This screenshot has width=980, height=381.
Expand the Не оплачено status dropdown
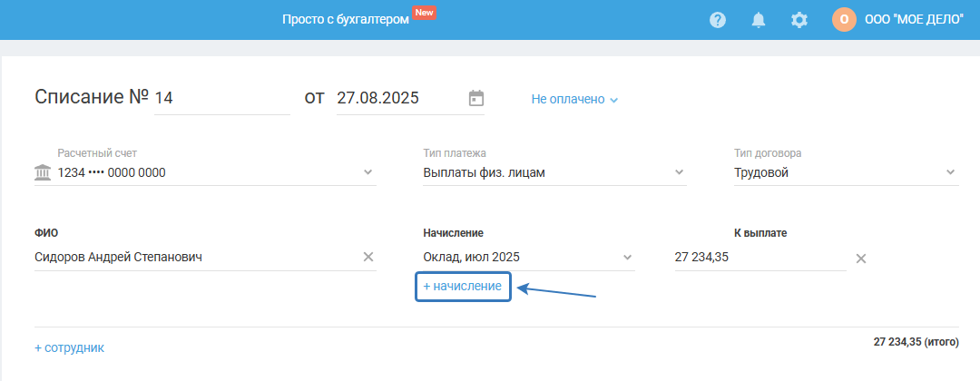[574, 99]
